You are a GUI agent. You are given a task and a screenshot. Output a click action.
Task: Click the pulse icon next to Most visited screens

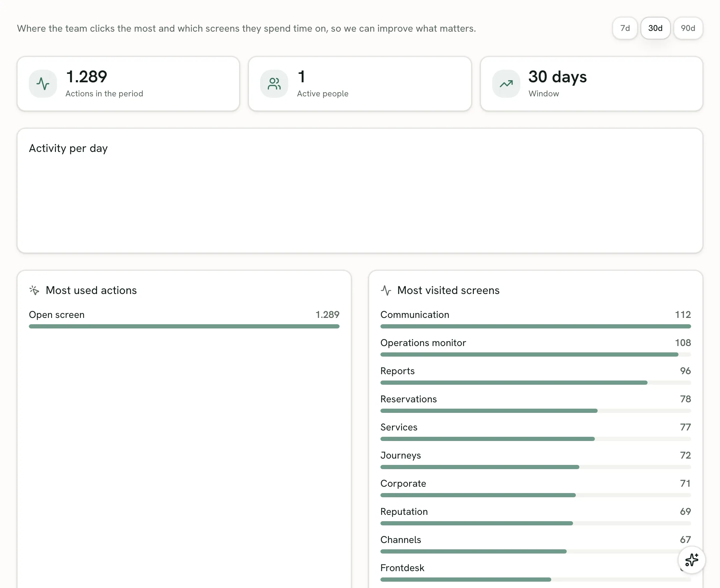[386, 290]
